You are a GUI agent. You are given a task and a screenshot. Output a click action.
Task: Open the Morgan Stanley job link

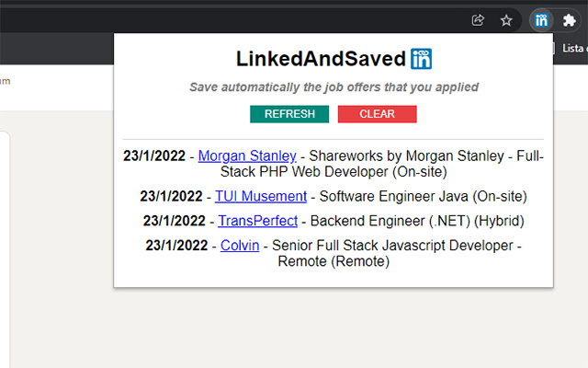point(247,155)
